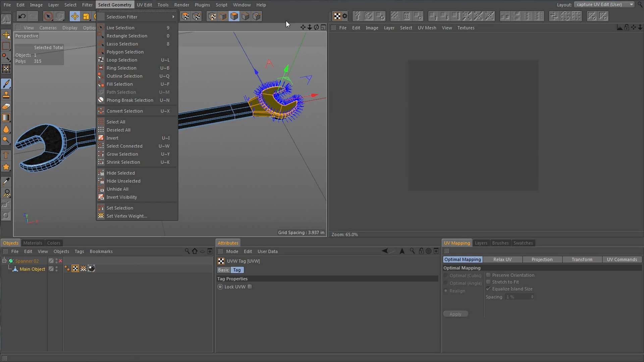Select the Magic Wand tool
The height and width of the screenshot is (362, 644).
6,57
